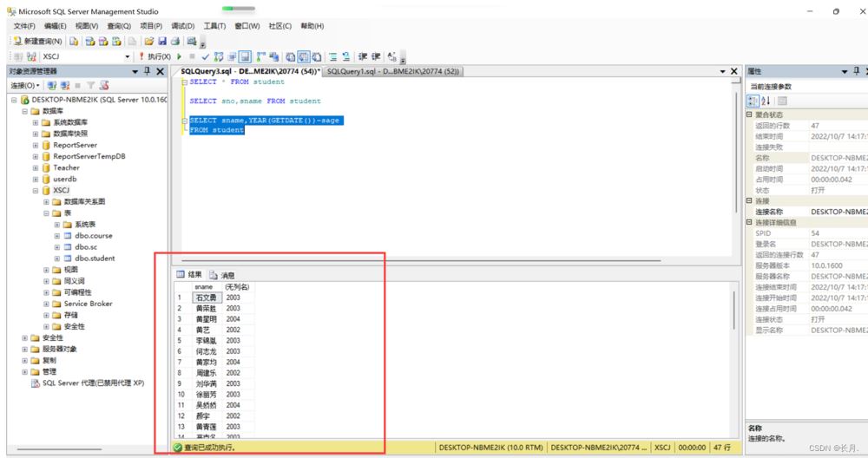Open the XSCJ database selector dropdown
Viewport: 868px width, 458px height.
pos(128,56)
